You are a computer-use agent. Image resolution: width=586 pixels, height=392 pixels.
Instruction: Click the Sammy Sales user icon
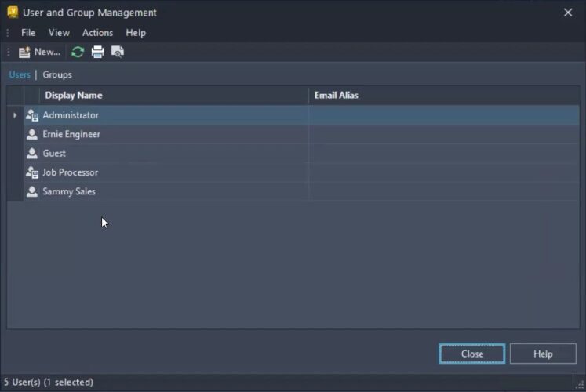point(32,191)
